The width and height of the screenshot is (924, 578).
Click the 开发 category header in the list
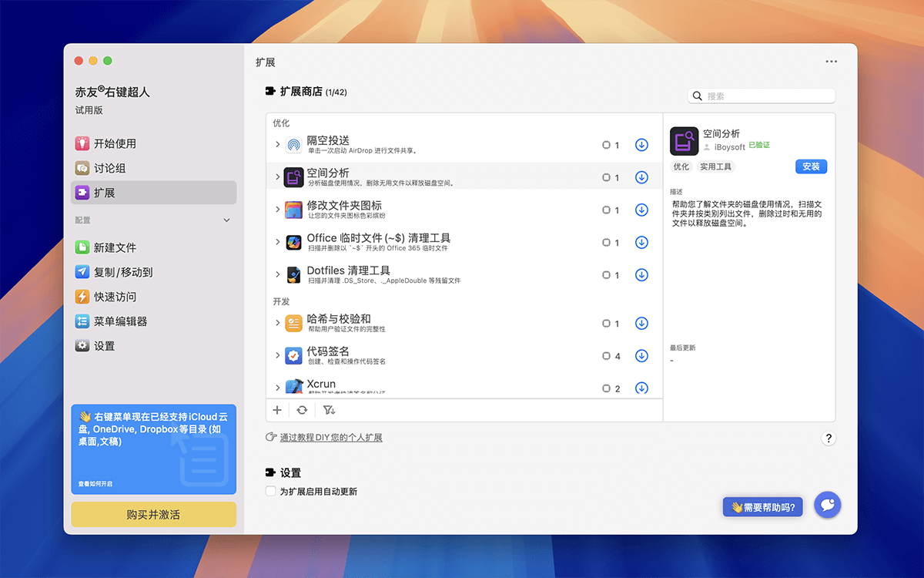click(281, 301)
